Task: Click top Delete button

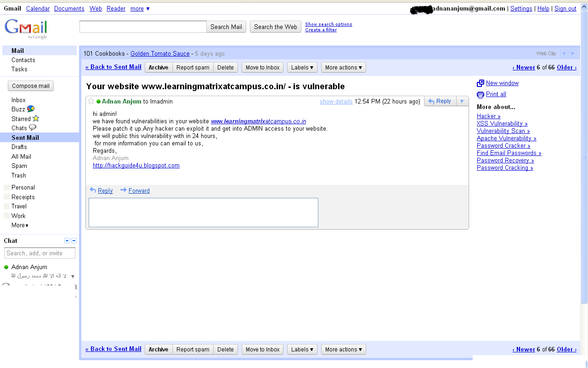Action: [x=226, y=68]
